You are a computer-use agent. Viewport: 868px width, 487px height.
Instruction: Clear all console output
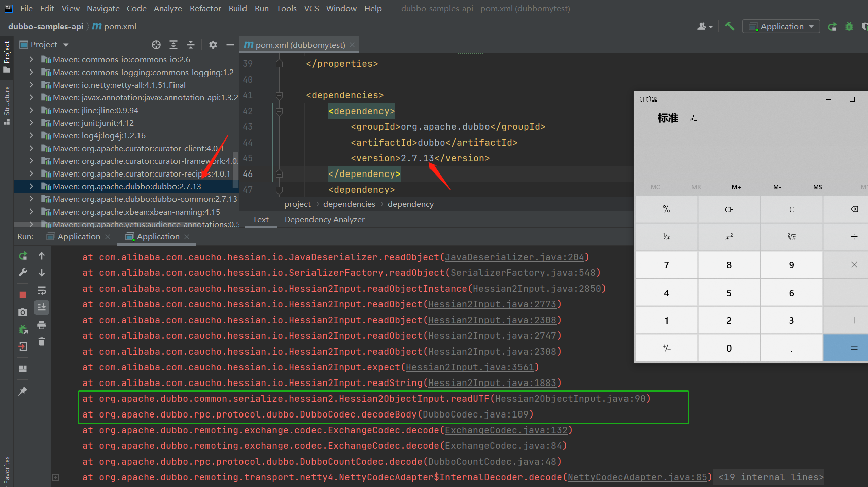[42, 342]
